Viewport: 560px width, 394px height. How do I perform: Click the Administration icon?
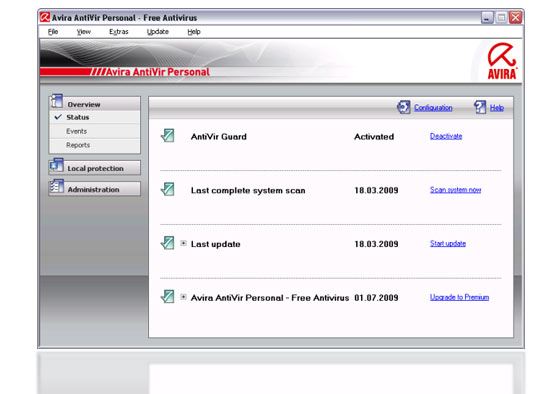(56, 186)
